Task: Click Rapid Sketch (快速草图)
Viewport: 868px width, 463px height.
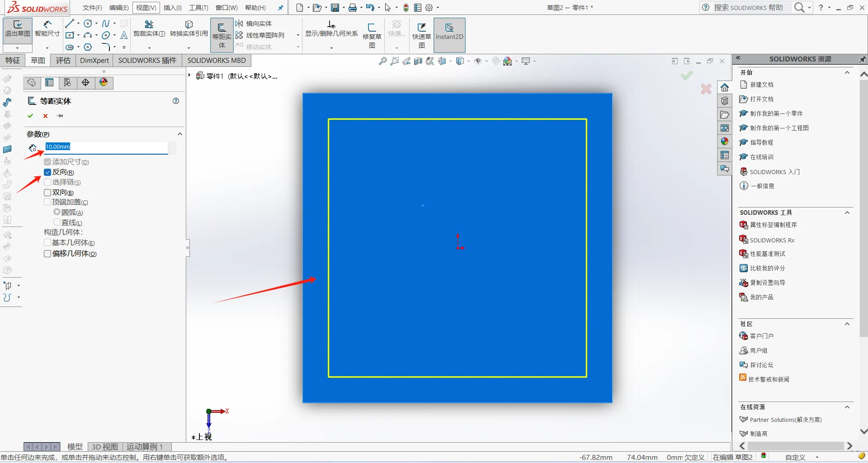Action: click(422, 35)
